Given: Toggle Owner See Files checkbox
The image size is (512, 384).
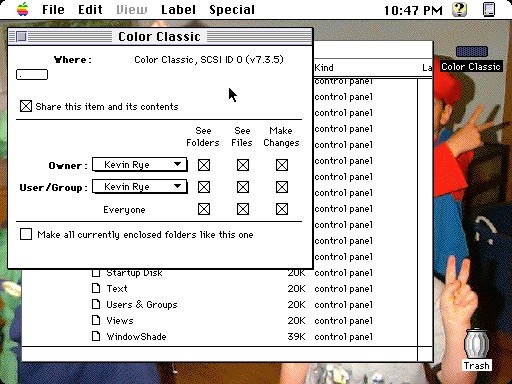Looking at the screenshot, I should pyautogui.click(x=243, y=165).
